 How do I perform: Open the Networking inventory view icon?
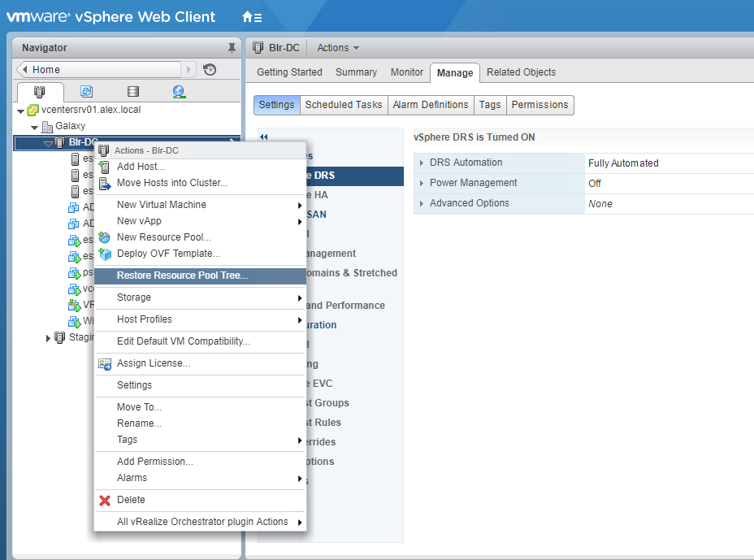pos(179,92)
